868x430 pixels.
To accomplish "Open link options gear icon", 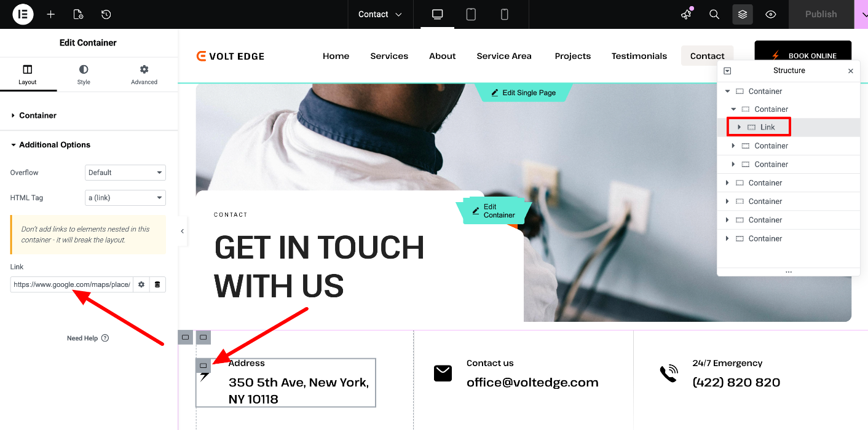I will (141, 284).
